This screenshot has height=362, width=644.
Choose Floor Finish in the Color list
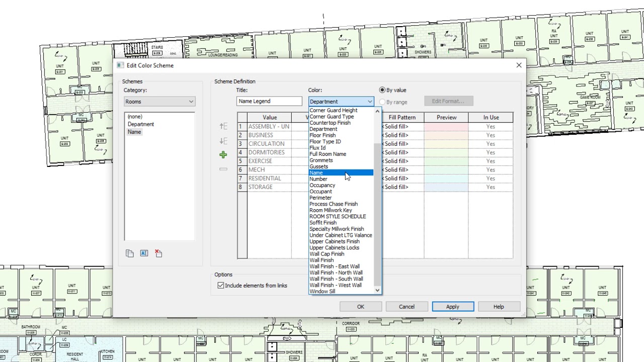(341, 135)
